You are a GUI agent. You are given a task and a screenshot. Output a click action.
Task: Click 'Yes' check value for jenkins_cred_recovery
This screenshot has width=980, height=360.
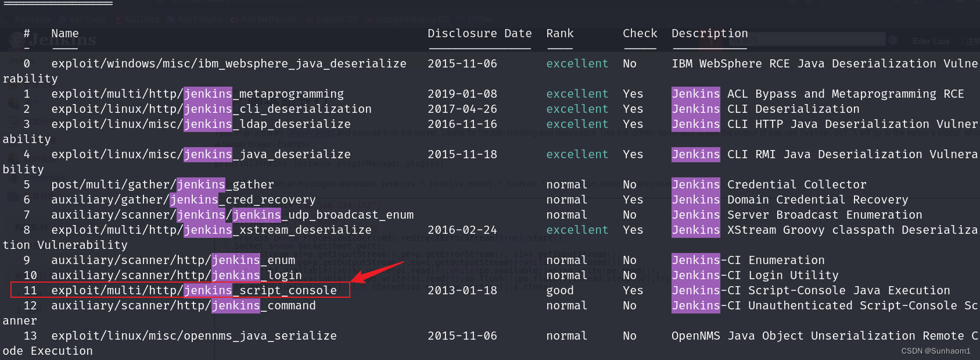click(633, 199)
